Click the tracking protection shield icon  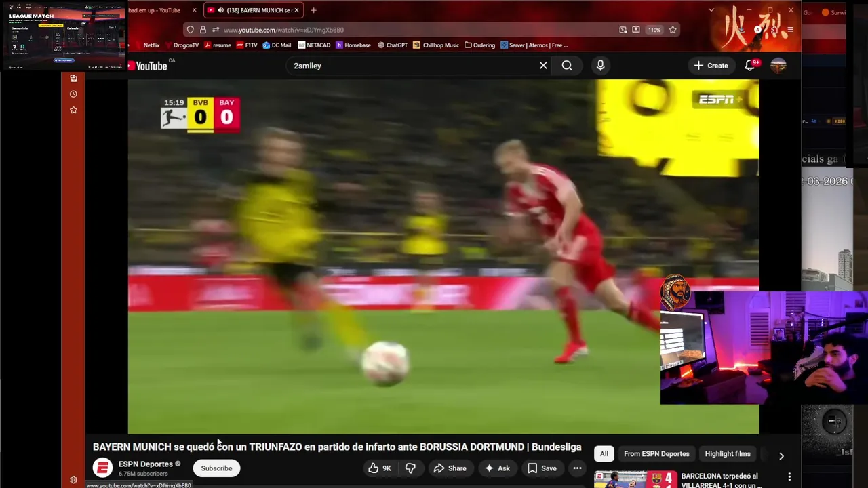191,30
